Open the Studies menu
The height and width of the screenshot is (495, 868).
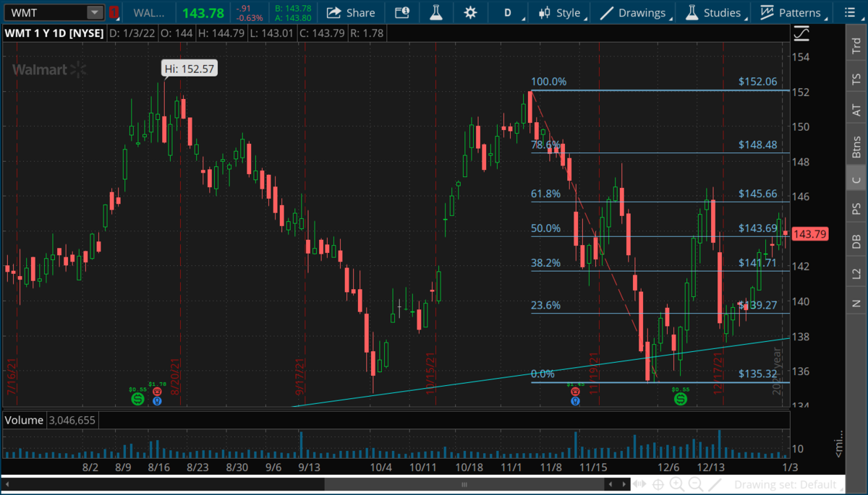click(x=712, y=12)
